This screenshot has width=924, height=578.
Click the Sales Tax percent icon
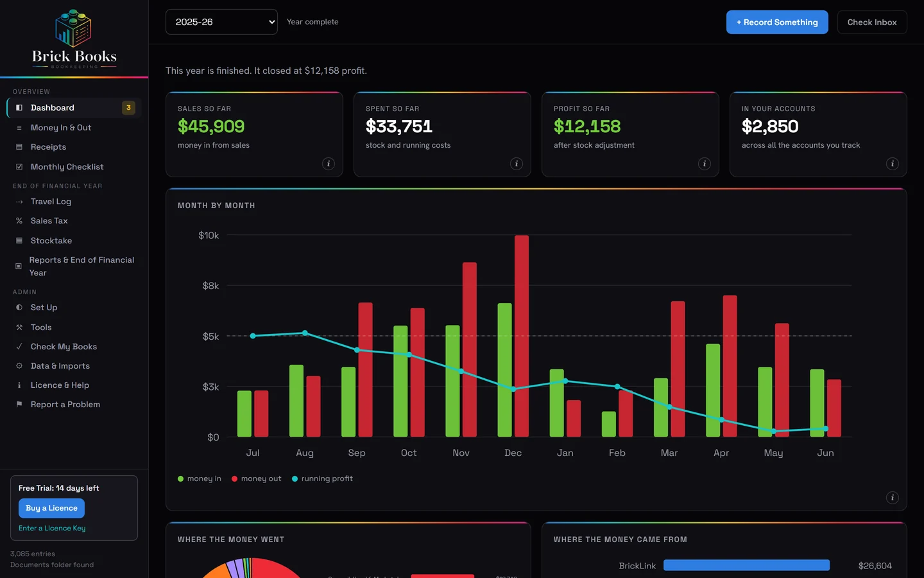click(x=19, y=221)
